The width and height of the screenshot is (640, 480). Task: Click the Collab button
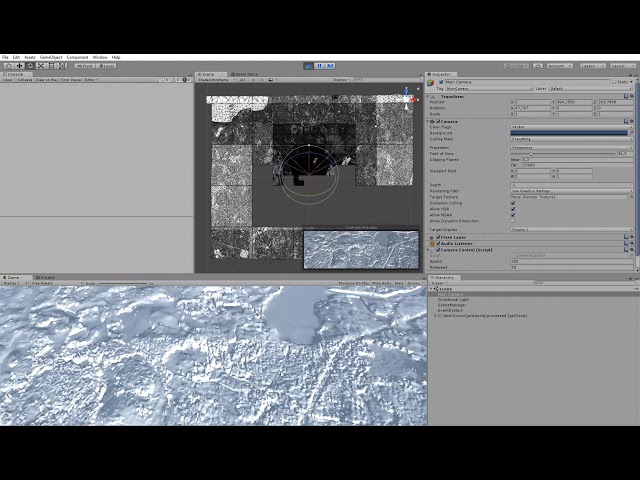(x=517, y=66)
